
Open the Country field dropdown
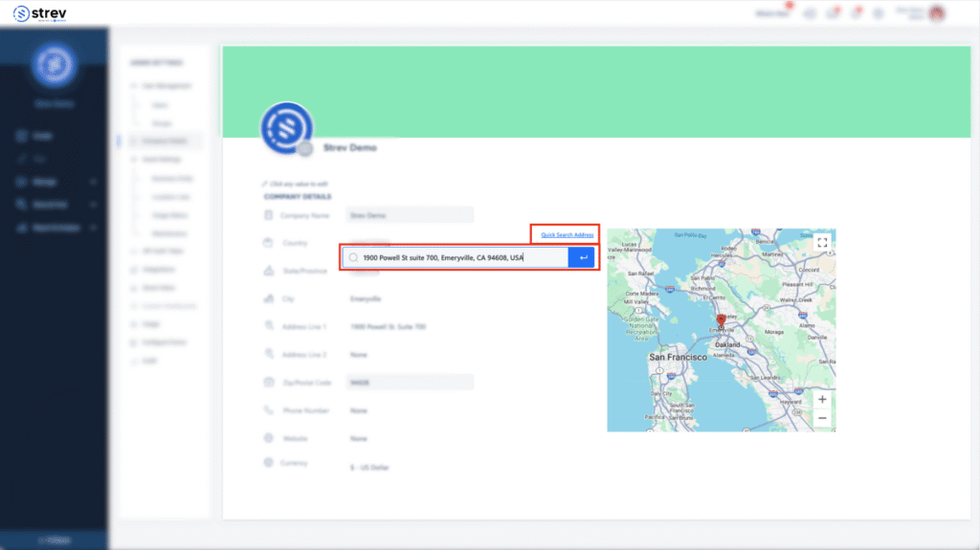(410, 244)
